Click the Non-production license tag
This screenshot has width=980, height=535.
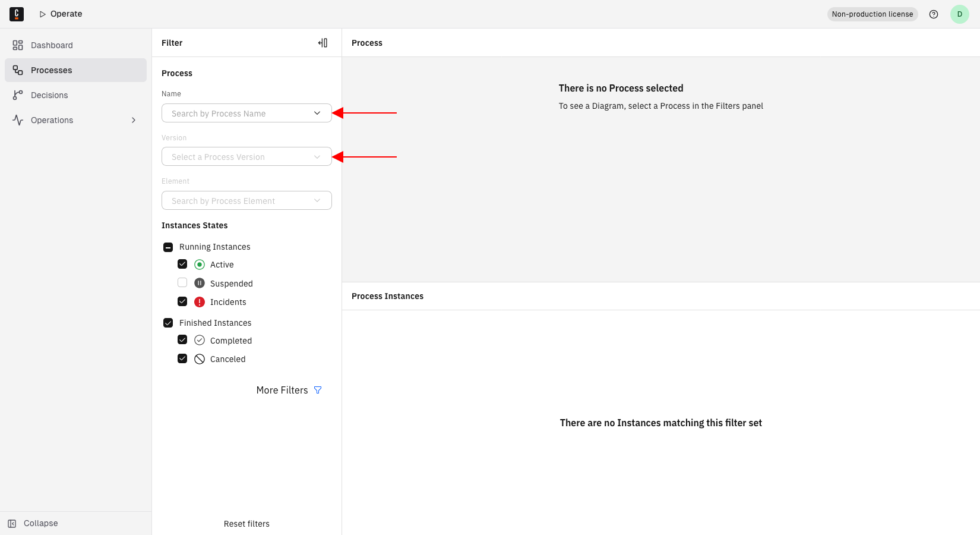872,14
